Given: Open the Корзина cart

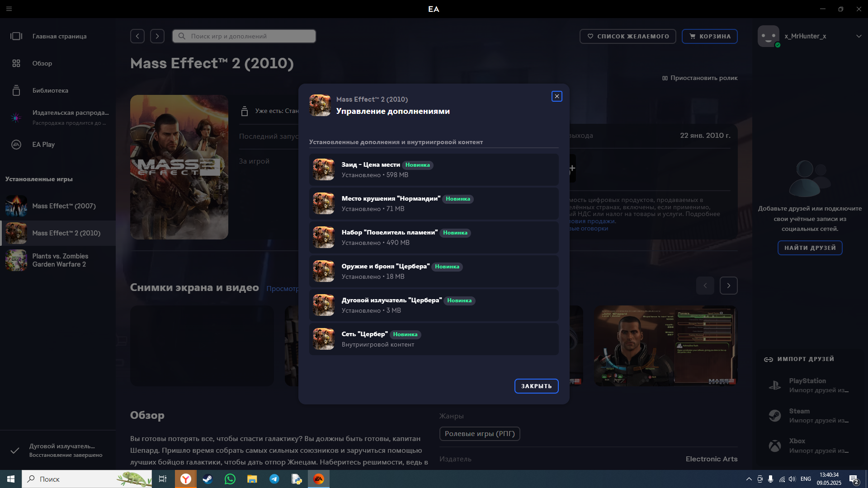Looking at the screenshot, I should (710, 36).
